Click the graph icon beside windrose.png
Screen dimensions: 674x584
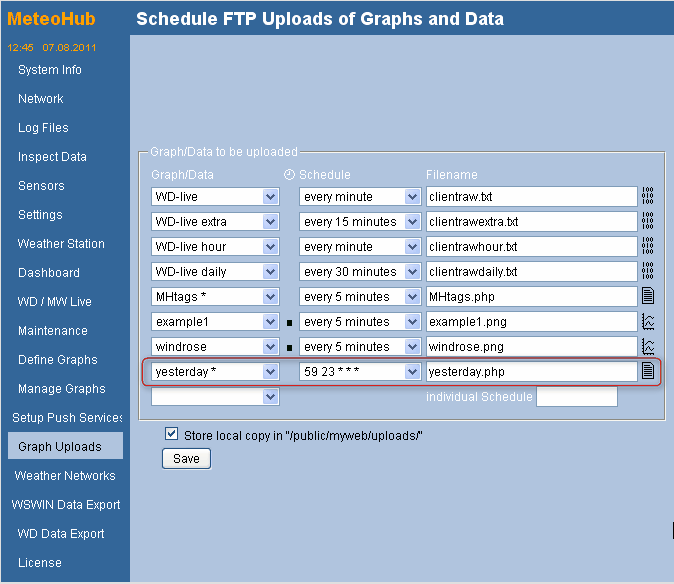(x=647, y=347)
